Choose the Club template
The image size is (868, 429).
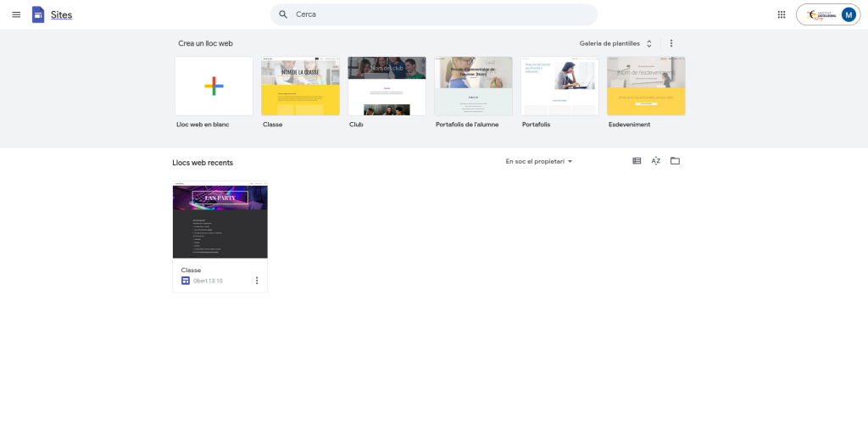tap(387, 86)
